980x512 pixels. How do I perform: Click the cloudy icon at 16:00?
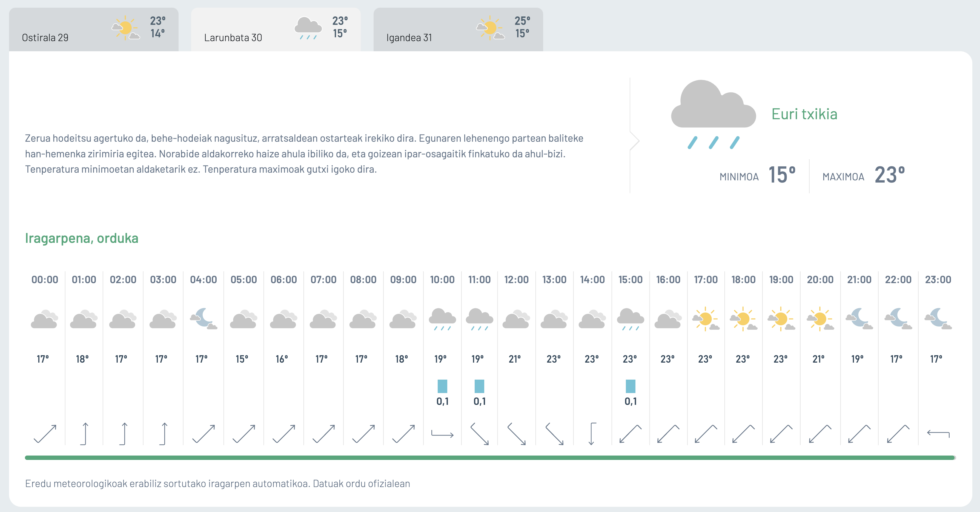668,319
